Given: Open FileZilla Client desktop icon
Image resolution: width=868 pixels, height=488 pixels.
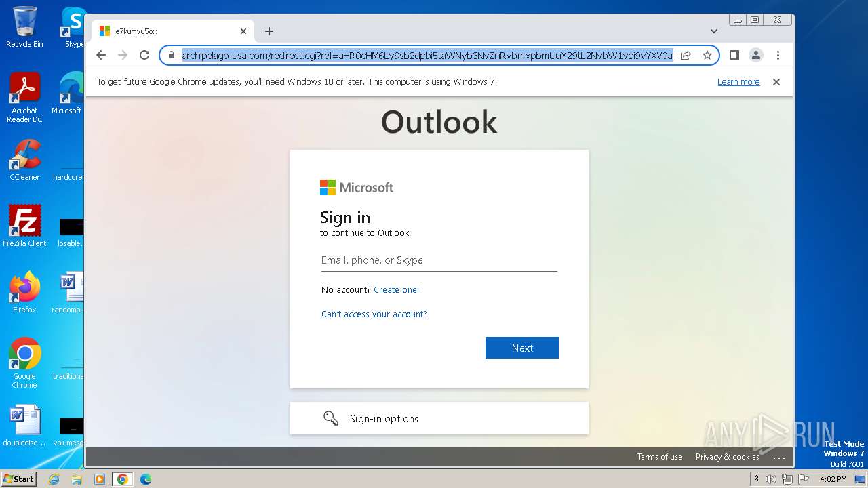Looking at the screenshot, I should tap(24, 226).
